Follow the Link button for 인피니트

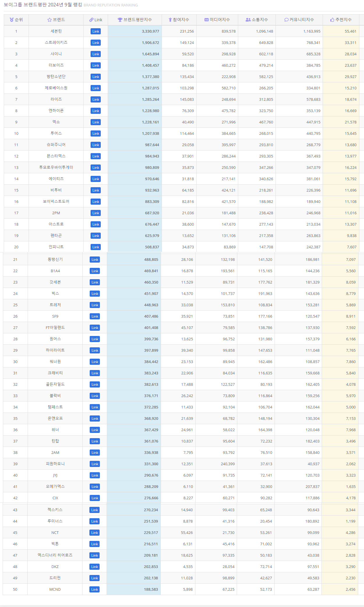[96, 247]
